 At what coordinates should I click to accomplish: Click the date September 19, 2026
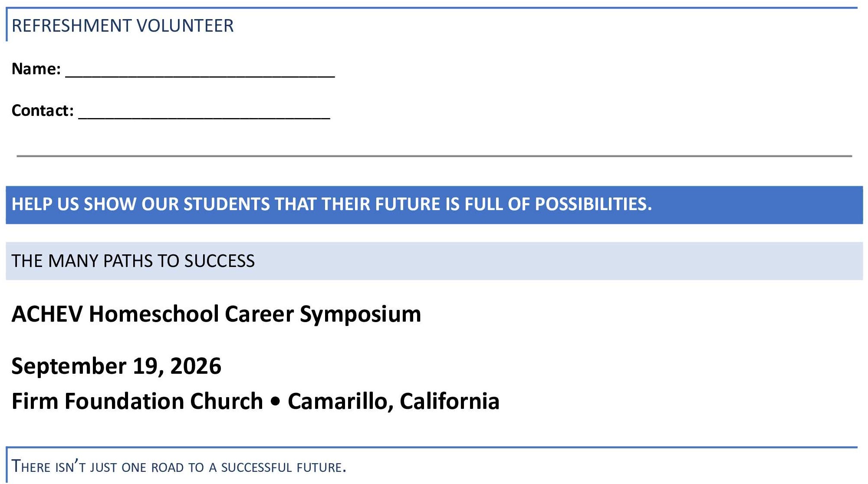click(x=116, y=366)
